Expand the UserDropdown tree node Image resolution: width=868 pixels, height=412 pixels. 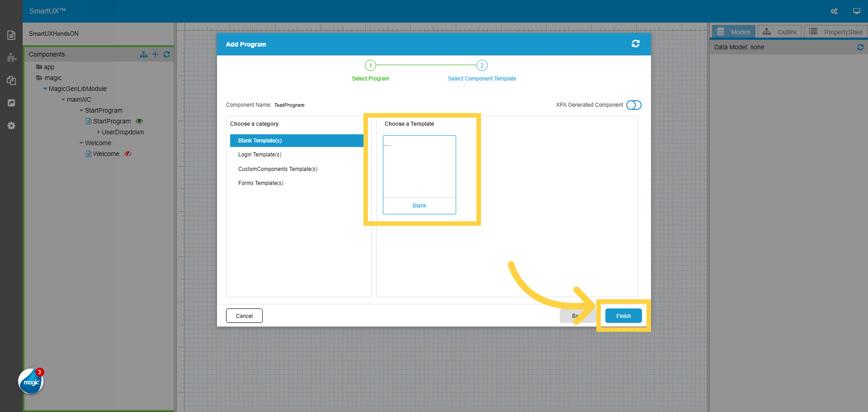point(99,132)
